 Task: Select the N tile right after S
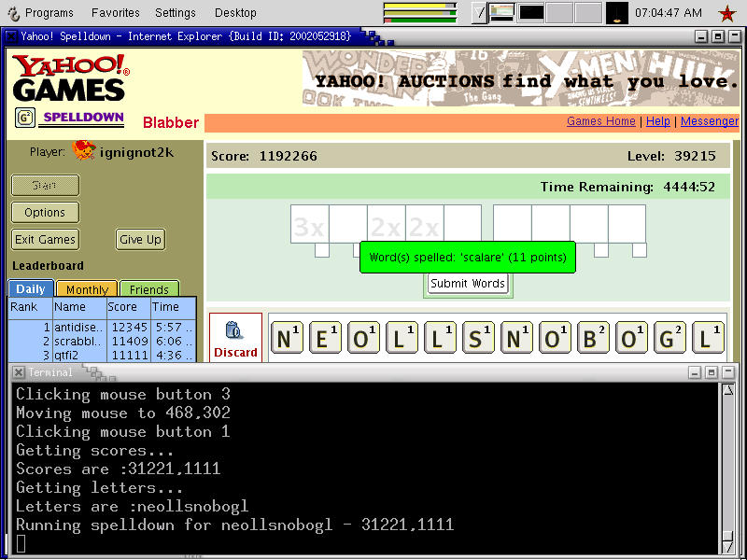(516, 337)
